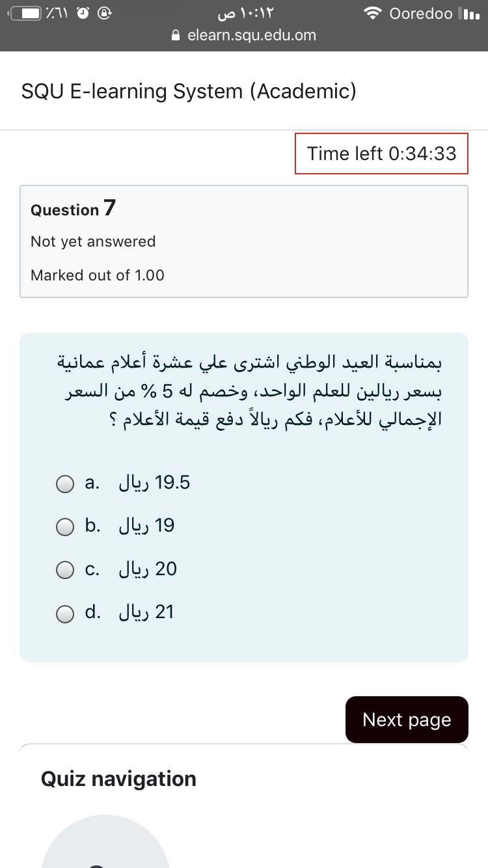The width and height of the screenshot is (488, 868).
Task: Pick radio button for option d
Action: point(65,614)
